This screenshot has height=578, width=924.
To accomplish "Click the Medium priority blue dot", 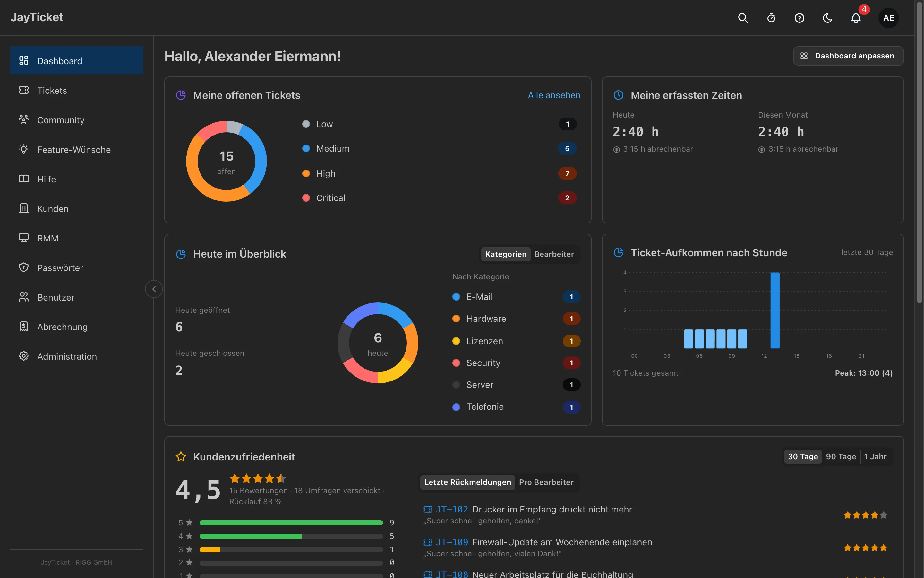I will (x=306, y=148).
